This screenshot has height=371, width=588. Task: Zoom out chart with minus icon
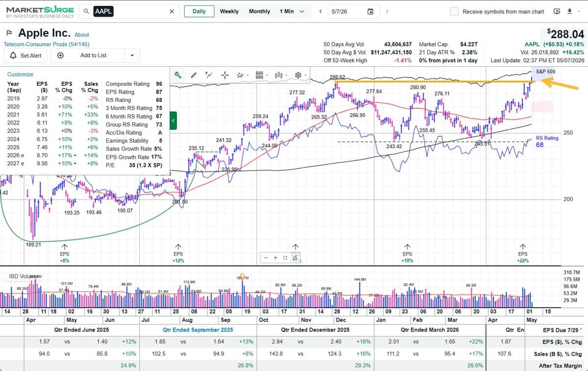click(x=266, y=257)
